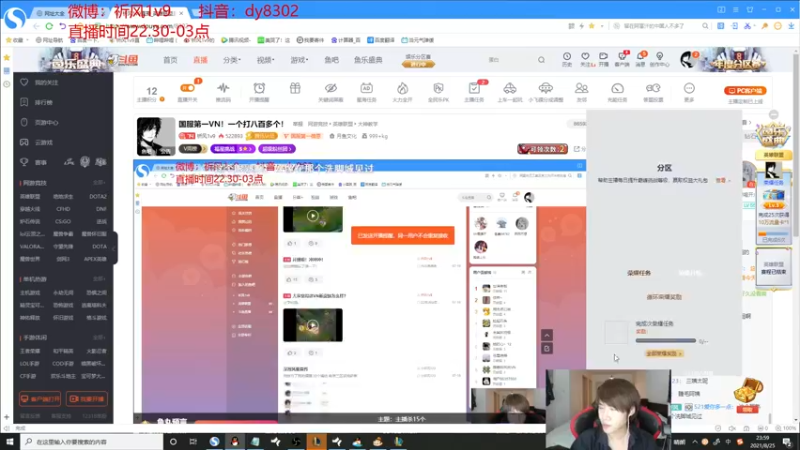Image resolution: width=800 pixels, height=450 pixels.
Task: Click the 英雄联盟 category link
Action: tap(30, 196)
